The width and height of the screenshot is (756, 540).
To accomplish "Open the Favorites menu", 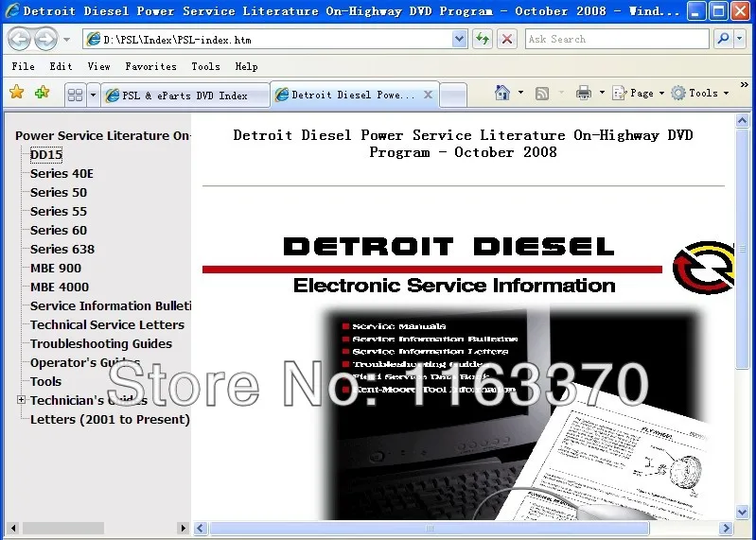I will (x=150, y=66).
